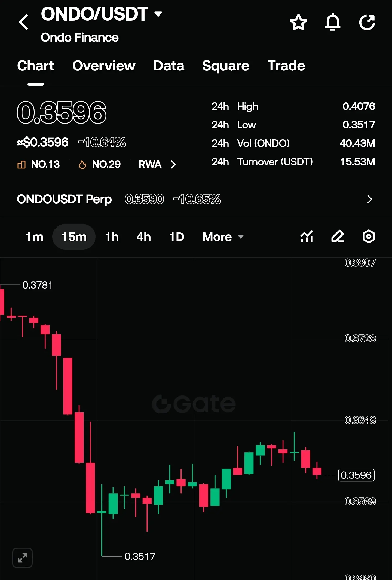This screenshot has width=392, height=580.
Task: Select the drawing pencil tool
Action: (x=338, y=236)
